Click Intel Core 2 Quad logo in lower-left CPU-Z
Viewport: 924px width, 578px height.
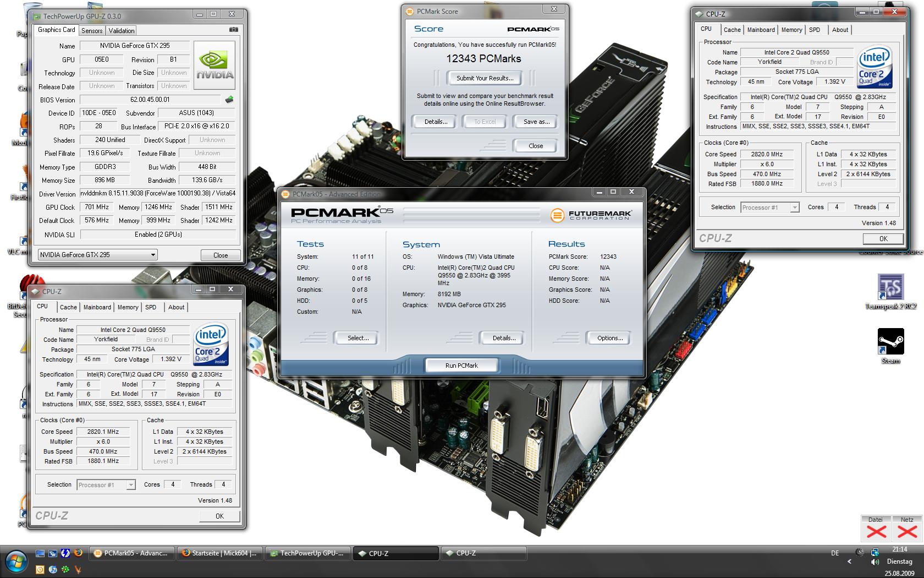pyautogui.click(x=211, y=345)
